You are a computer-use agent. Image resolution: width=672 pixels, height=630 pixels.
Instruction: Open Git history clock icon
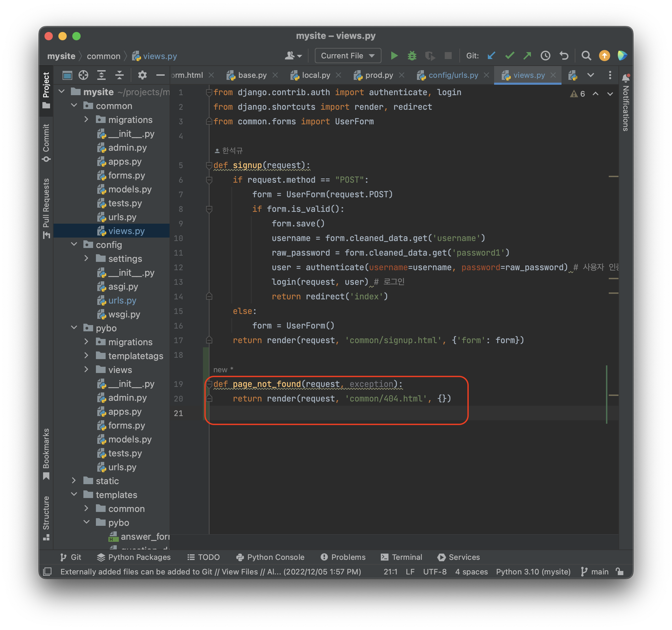pyautogui.click(x=546, y=56)
